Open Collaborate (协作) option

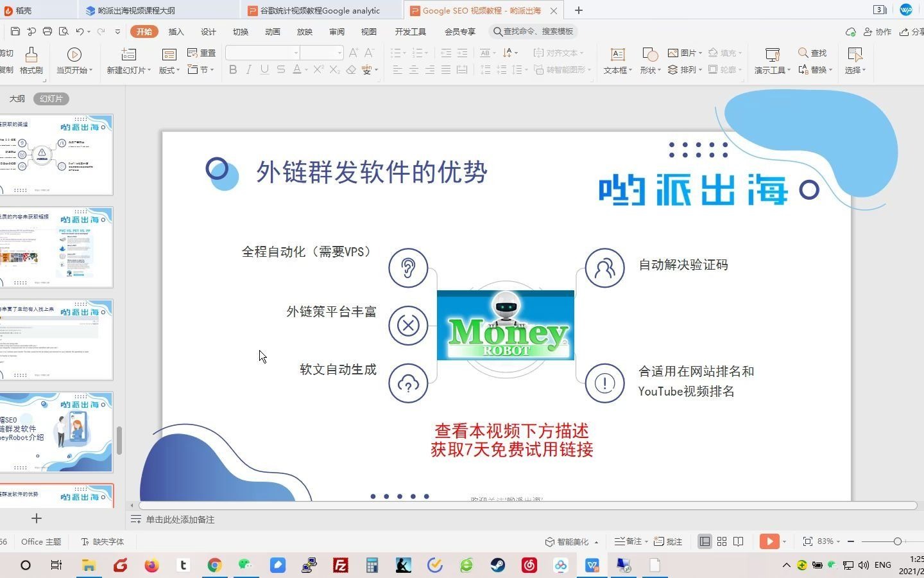[x=878, y=31]
